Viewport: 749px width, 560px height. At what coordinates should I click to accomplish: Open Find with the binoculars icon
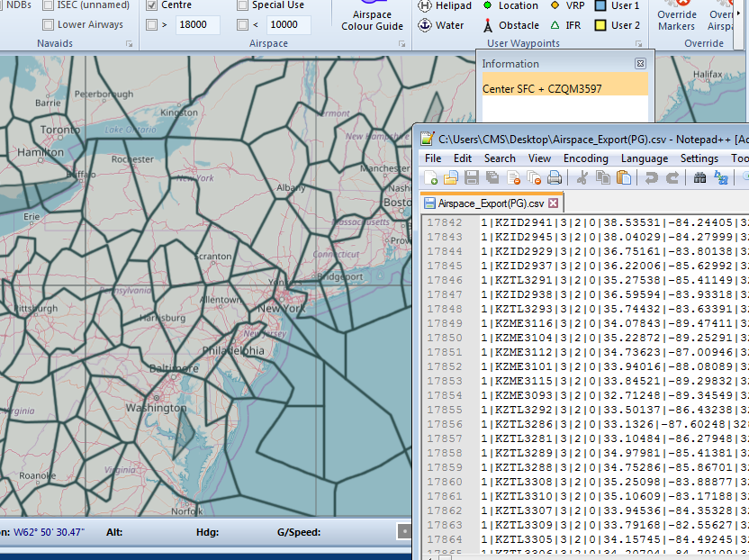coord(699,178)
